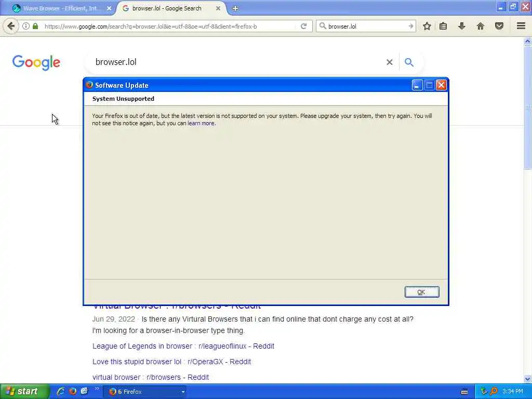Clear Google search box with X icon
Image resolution: width=532 pixels, height=399 pixels.
(x=390, y=62)
